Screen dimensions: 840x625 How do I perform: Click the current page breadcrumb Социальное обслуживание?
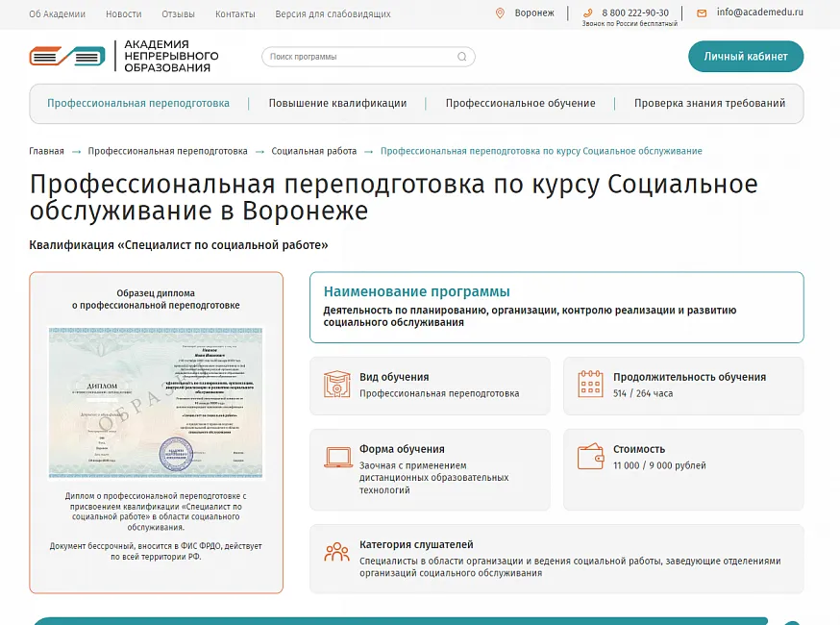click(x=541, y=151)
